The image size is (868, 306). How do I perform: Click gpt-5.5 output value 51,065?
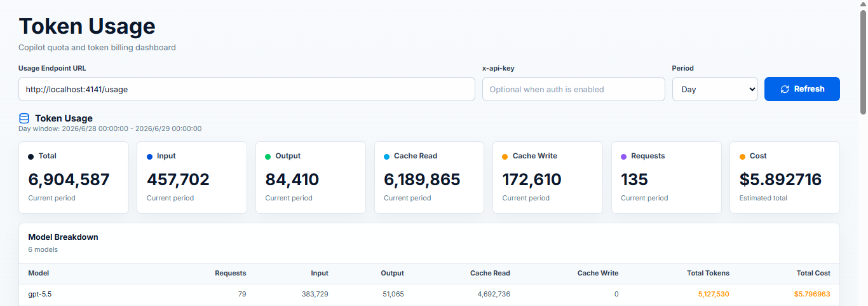[392, 294]
